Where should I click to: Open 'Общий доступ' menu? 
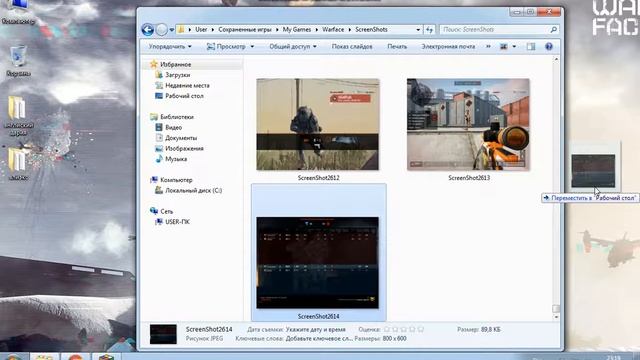tap(293, 47)
